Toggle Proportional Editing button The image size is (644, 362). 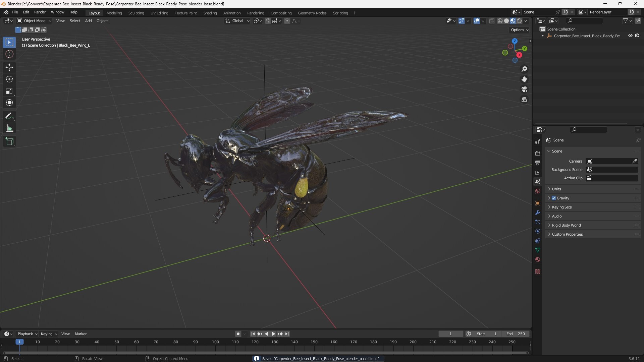tap(287, 21)
